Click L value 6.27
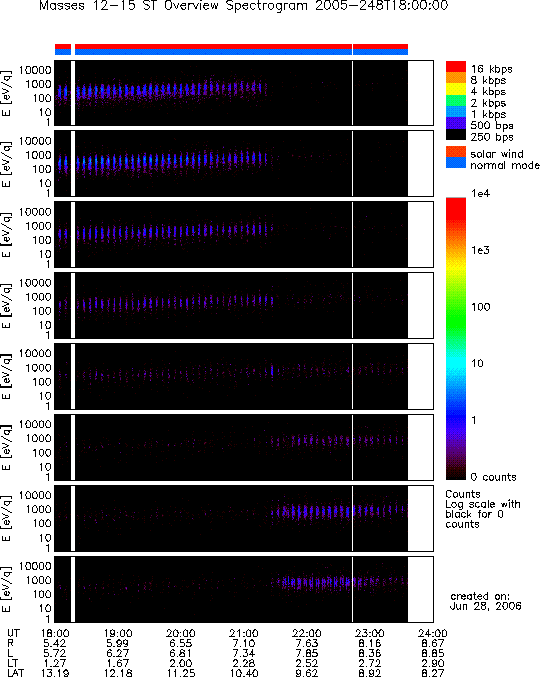This screenshot has height=677, width=540. (117, 653)
